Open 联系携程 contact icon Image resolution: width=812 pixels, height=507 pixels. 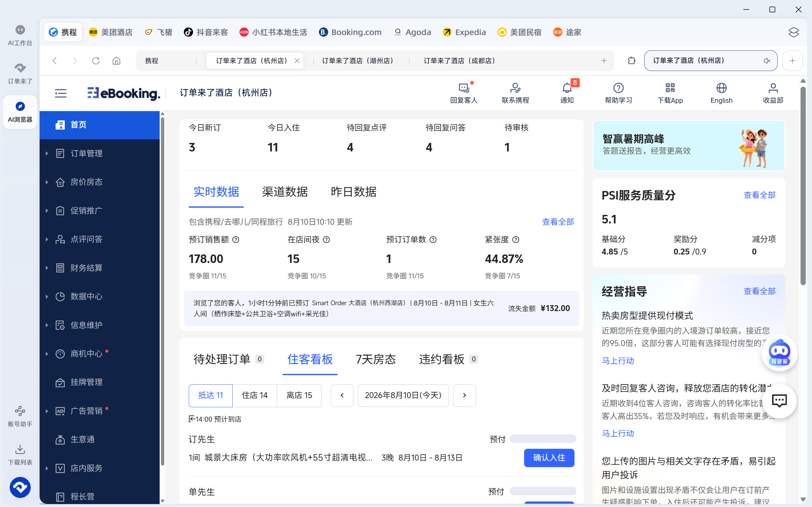click(x=515, y=93)
